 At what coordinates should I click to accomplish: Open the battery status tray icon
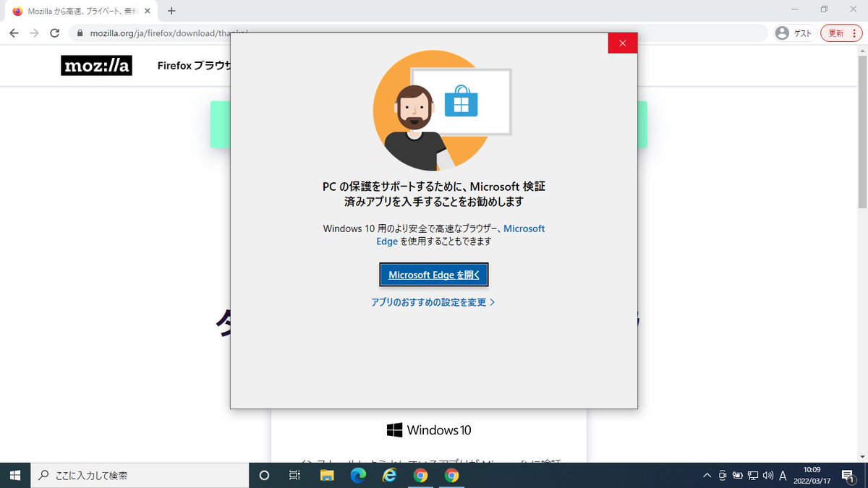738,475
